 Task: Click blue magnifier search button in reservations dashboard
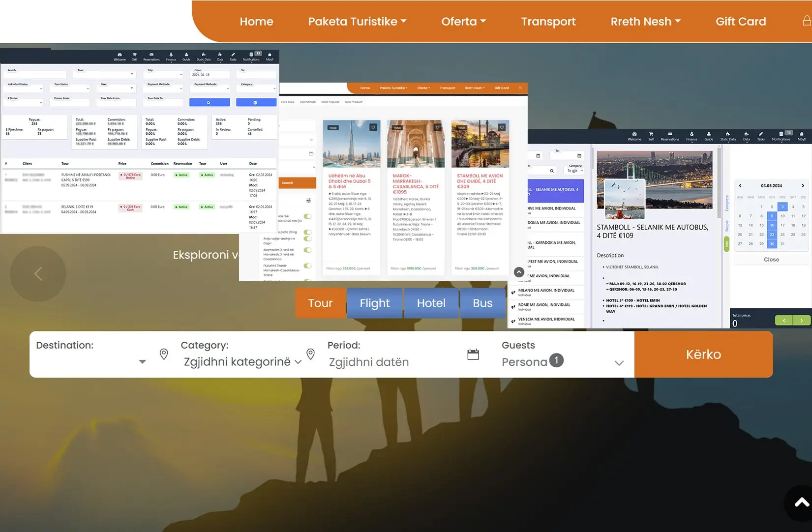pos(210,102)
